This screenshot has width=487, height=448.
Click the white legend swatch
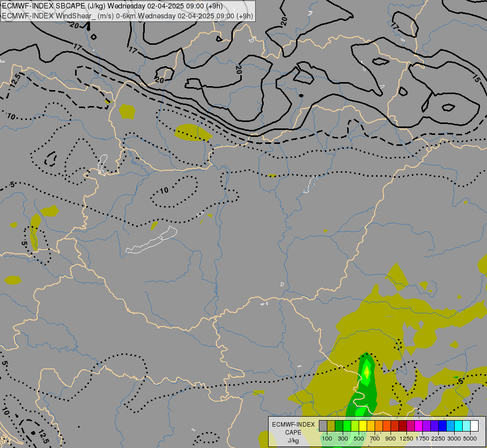click(x=474, y=426)
